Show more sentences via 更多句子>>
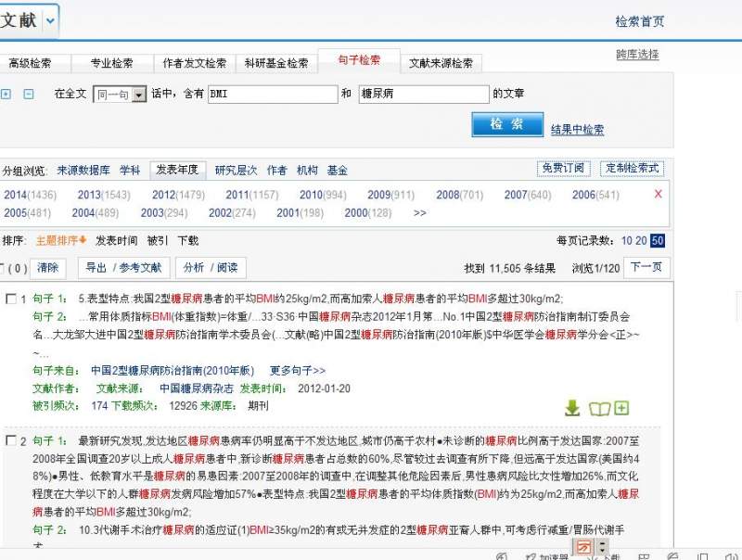The image size is (742, 560). (298, 370)
